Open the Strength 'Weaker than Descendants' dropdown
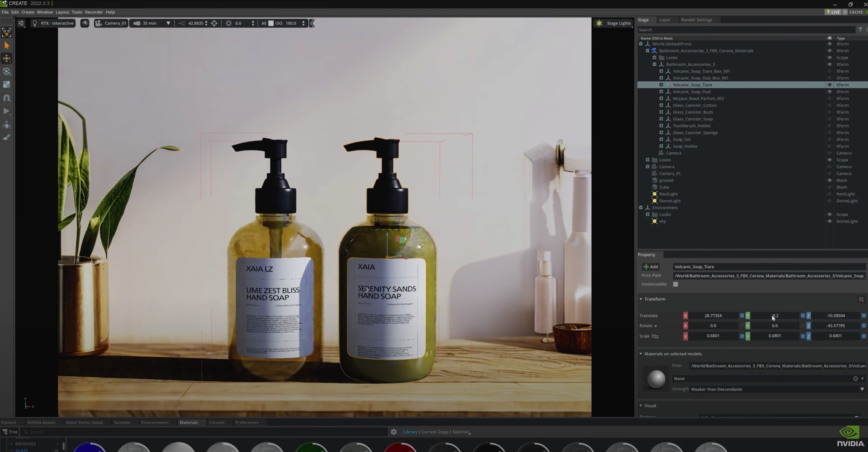 coord(862,389)
